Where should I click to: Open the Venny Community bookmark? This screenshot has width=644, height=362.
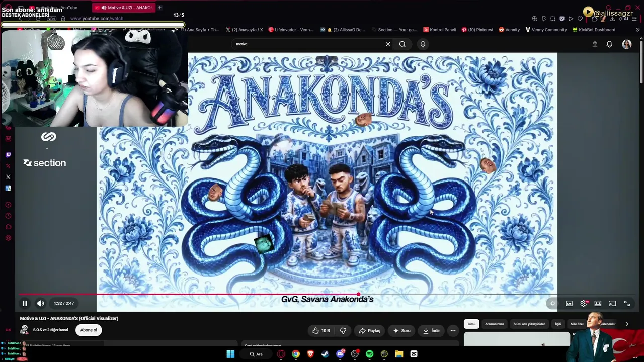[x=546, y=30]
